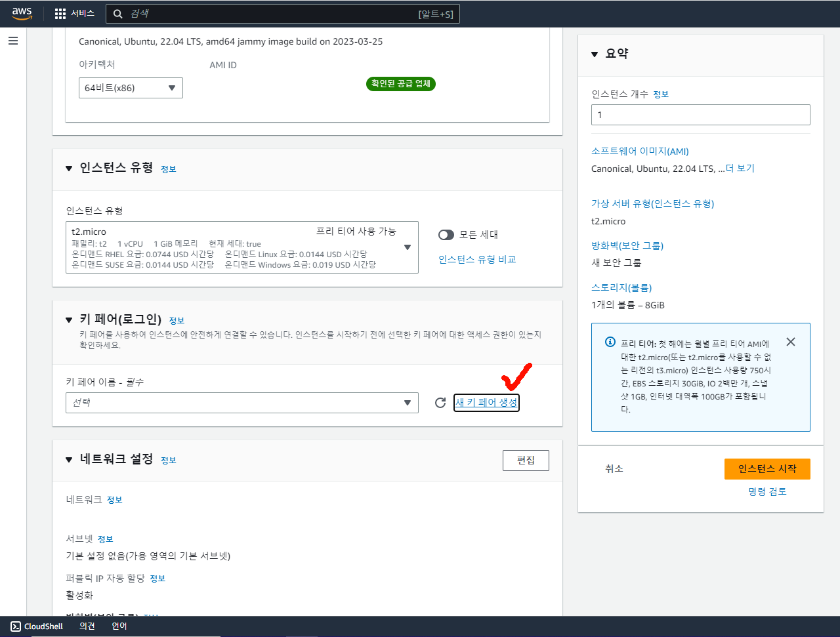Launch CloudShell from footer
This screenshot has height=637, width=840.
[x=37, y=627]
